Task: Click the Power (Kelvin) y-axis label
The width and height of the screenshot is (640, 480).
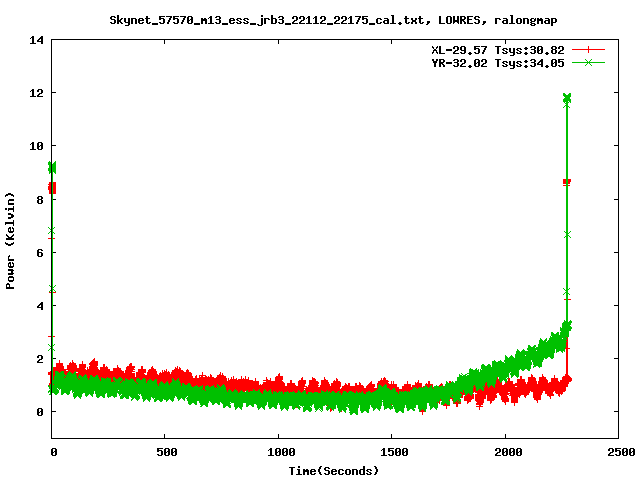Action: (x=10, y=241)
